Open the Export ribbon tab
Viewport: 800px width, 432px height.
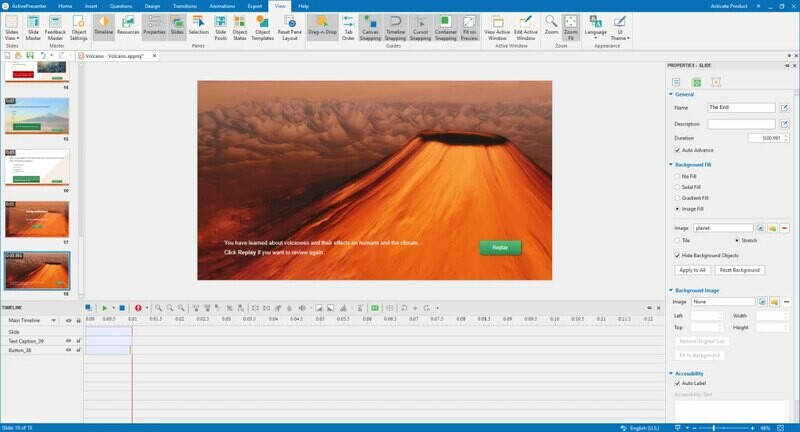coord(255,6)
